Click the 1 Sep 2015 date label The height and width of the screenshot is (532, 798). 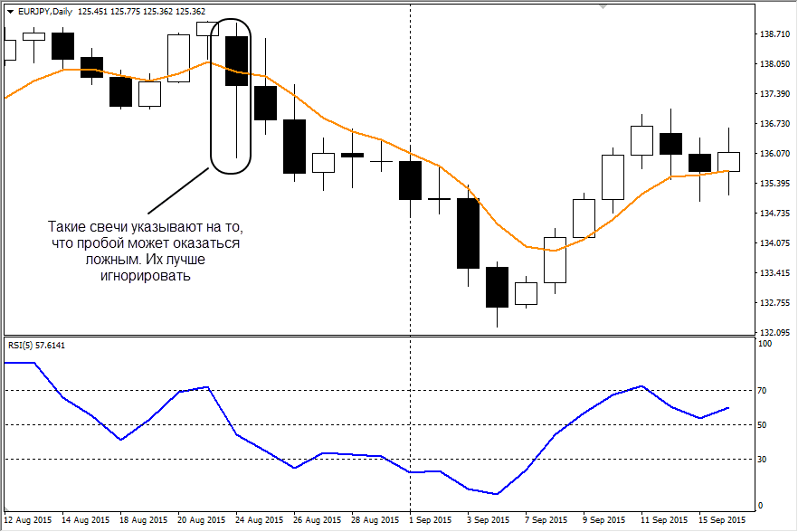(429, 520)
